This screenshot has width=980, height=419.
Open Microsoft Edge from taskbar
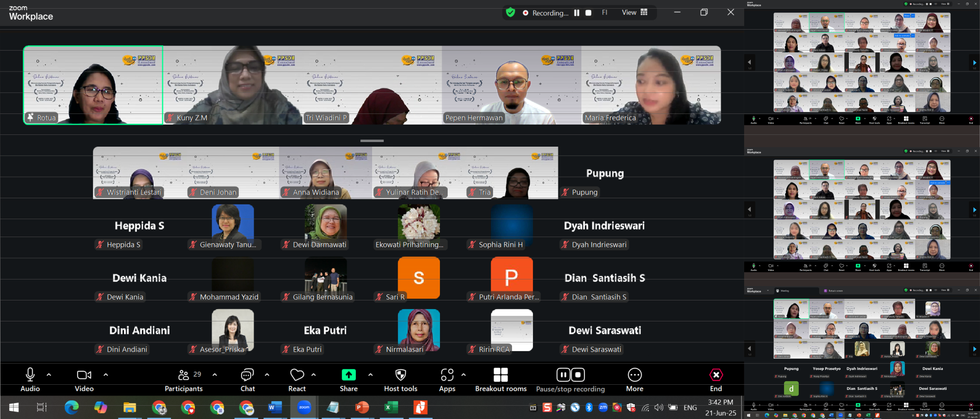coord(71,407)
